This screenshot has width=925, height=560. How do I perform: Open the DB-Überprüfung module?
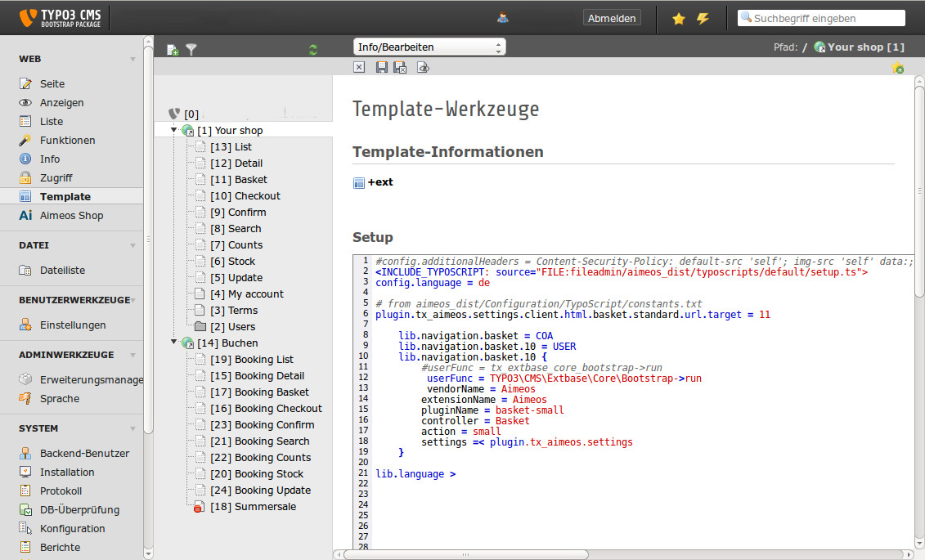click(79, 510)
